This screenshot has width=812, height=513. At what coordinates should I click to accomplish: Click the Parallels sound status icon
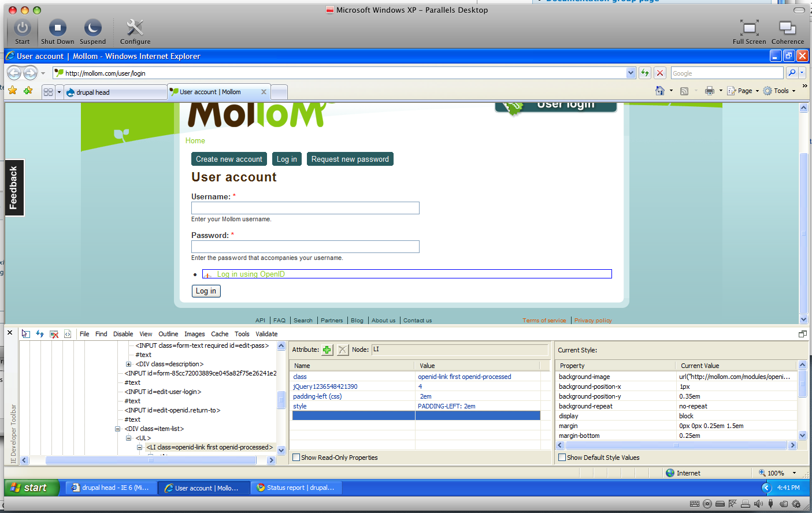[758, 504]
